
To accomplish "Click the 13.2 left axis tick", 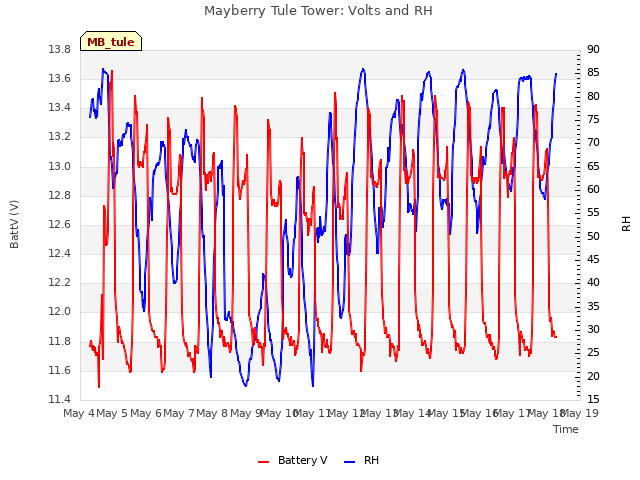I will 60,137.
